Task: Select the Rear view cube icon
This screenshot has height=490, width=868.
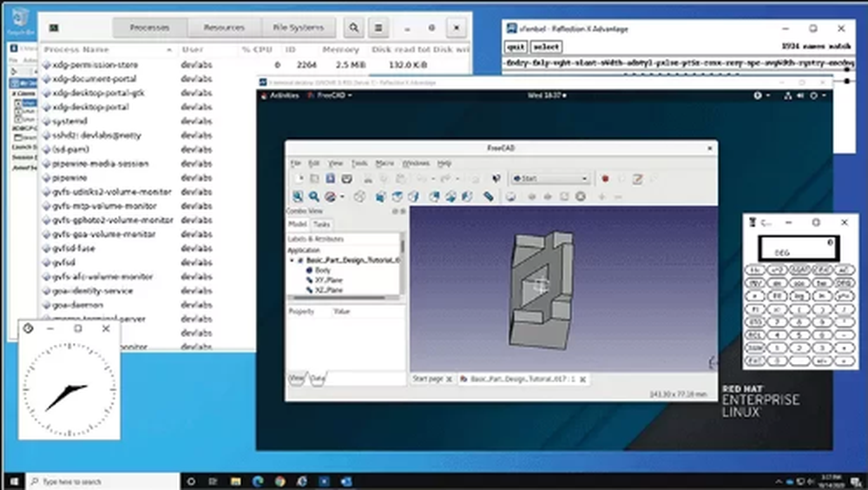Action: (x=435, y=196)
